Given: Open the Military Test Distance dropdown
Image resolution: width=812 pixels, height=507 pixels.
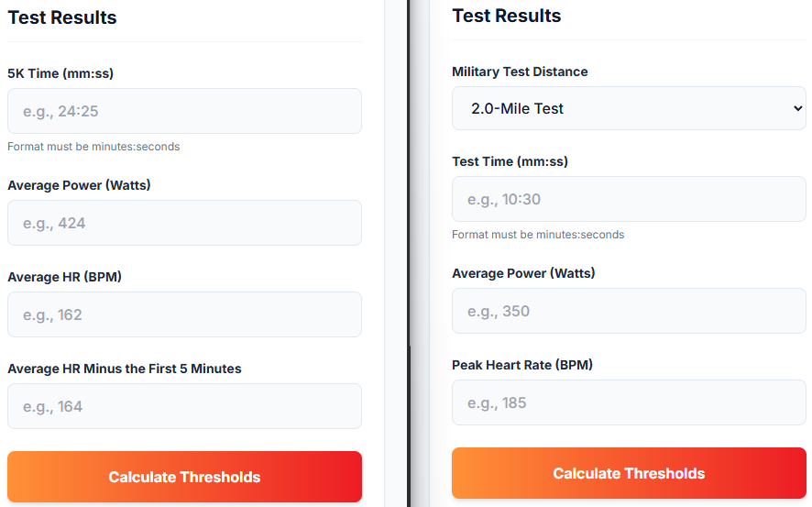Looking at the screenshot, I should (629, 108).
